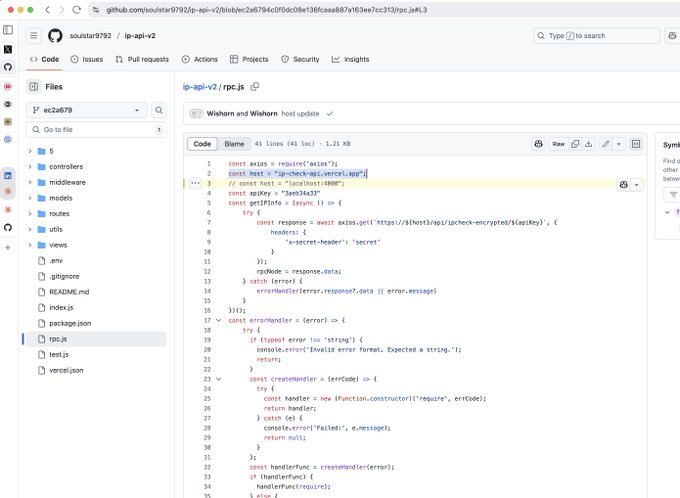
Task: Open more edit options dropdown arrow
Action: coord(619,144)
